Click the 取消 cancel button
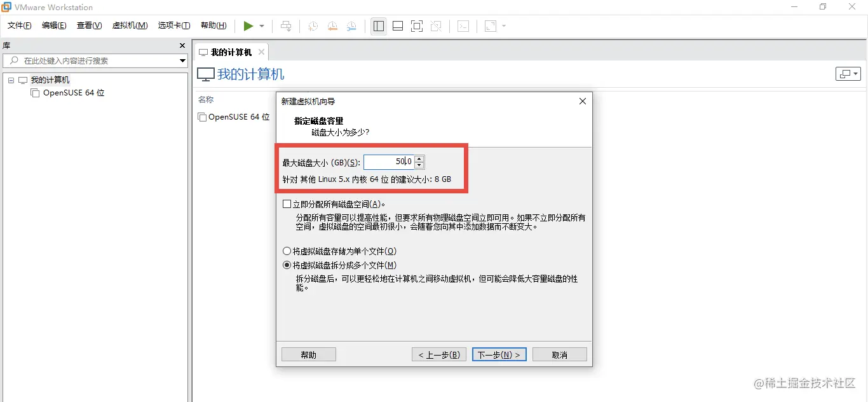 [x=560, y=354]
